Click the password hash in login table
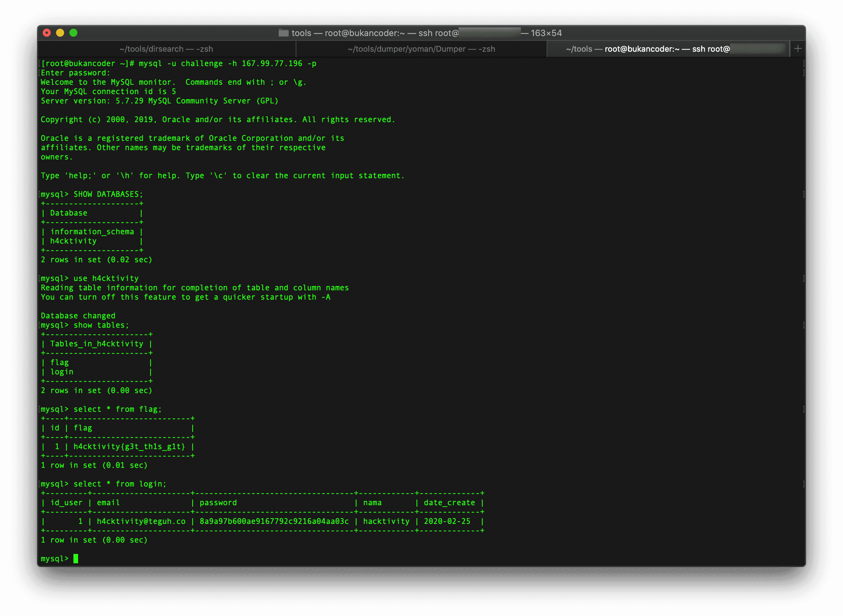This screenshot has width=843, height=616. (274, 521)
